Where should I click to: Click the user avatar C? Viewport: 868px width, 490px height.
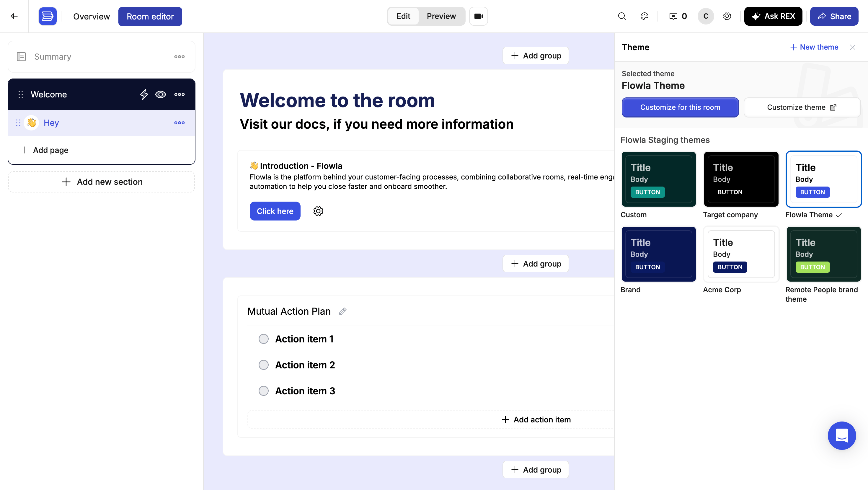coord(706,16)
